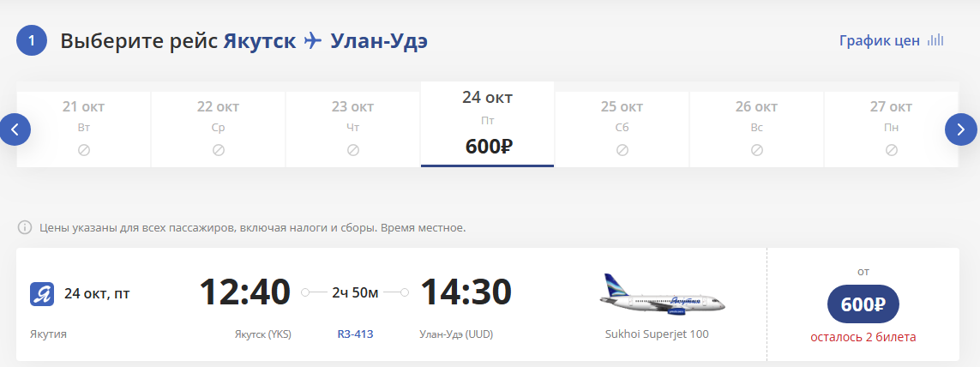The image size is (980, 367).
Task: Click the previous dates left arrow
Action: tap(15, 129)
